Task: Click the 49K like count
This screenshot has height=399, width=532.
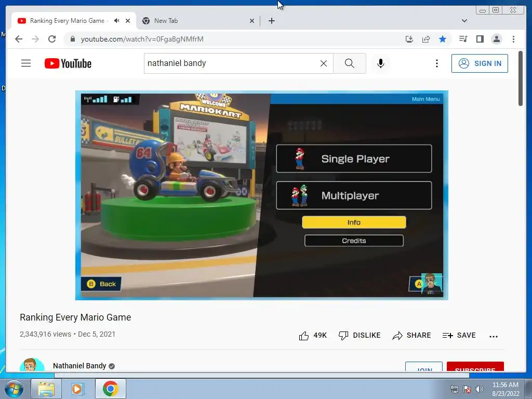Action: 320,336
